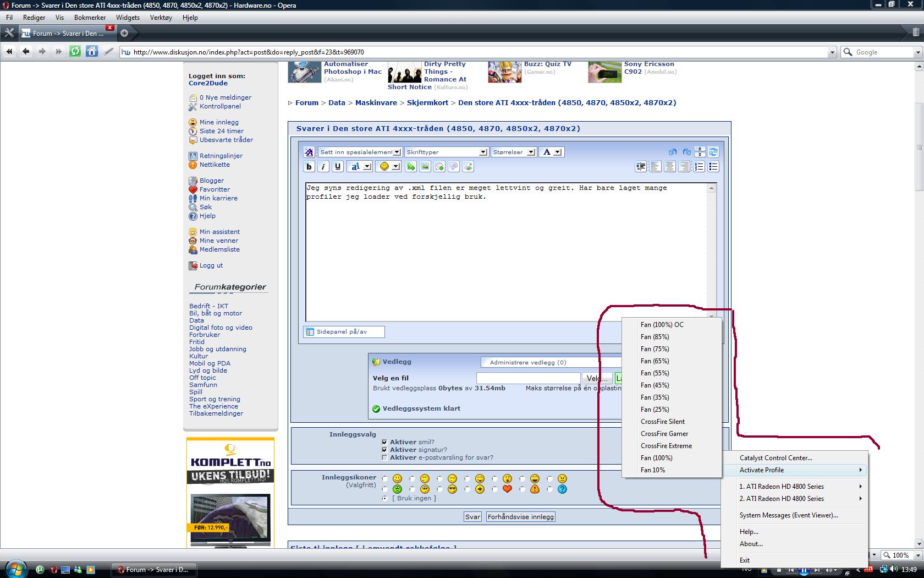Insert a numbered list

pos(699,167)
